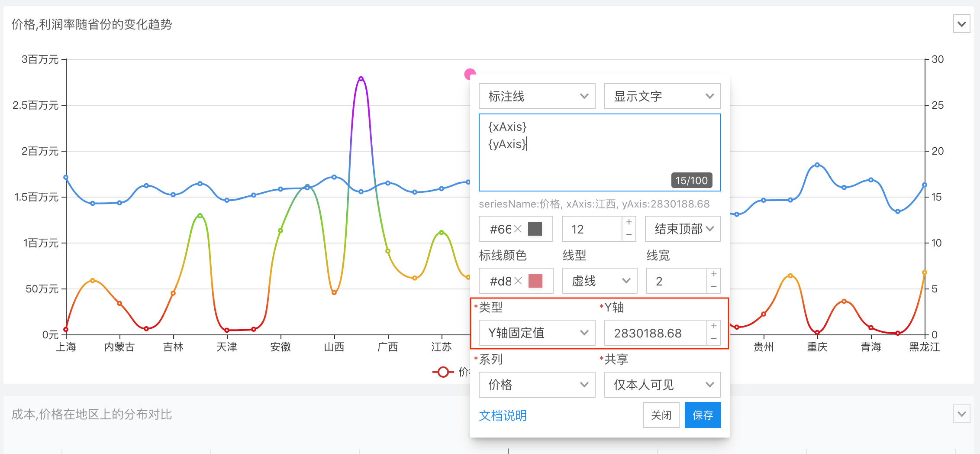Click the pink annotation marker dot

469,74
